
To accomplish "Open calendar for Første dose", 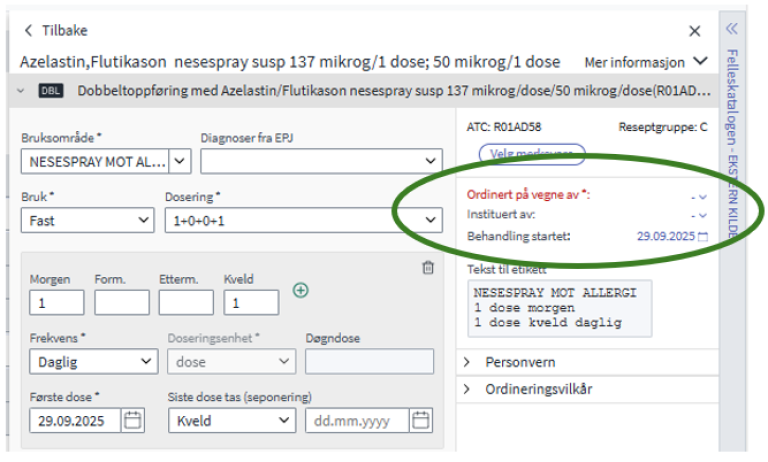I will [x=133, y=420].
